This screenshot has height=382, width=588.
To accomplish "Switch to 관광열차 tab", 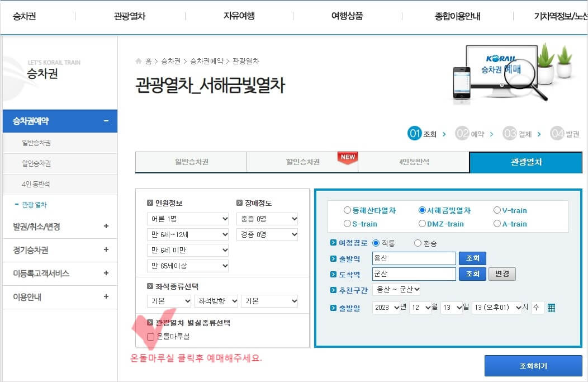I will [526, 162].
